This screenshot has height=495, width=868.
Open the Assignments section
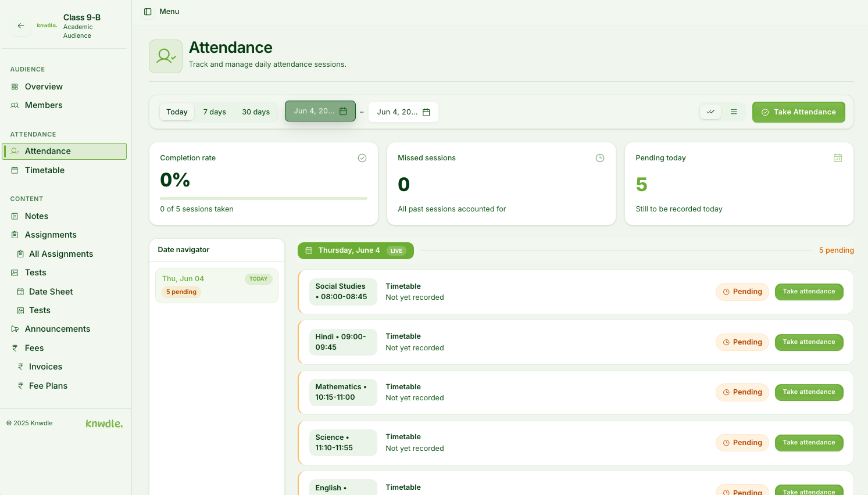coord(65,235)
